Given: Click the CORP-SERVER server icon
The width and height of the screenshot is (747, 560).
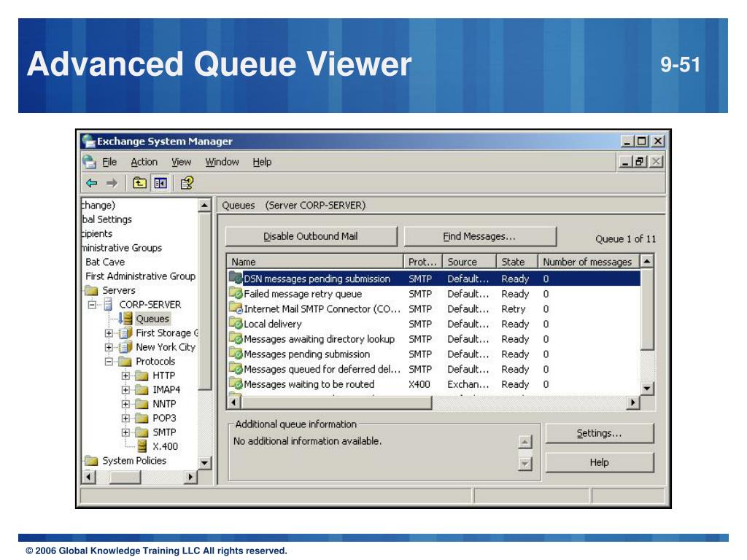Looking at the screenshot, I should click(x=108, y=304).
